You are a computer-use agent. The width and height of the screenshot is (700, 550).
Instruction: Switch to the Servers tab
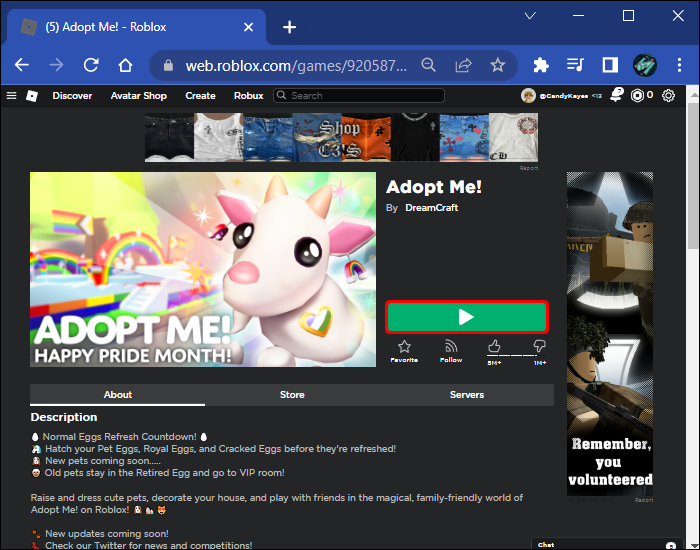(466, 395)
